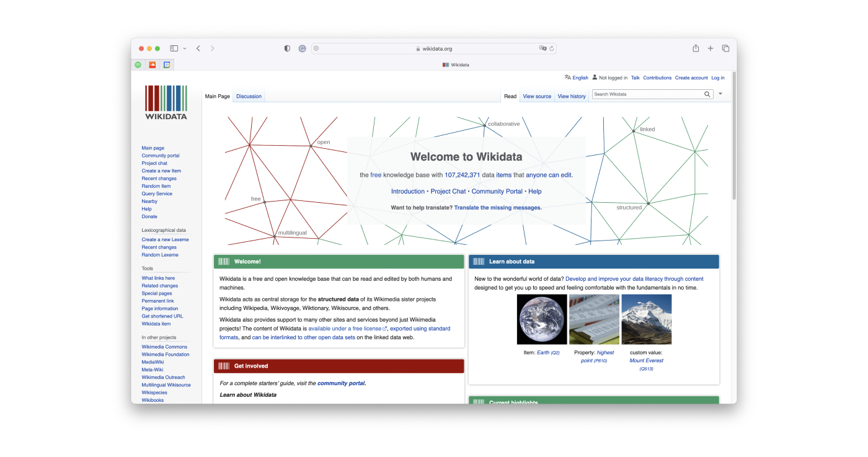
Task: Open the Share icon in Safari toolbar
Action: pos(696,48)
